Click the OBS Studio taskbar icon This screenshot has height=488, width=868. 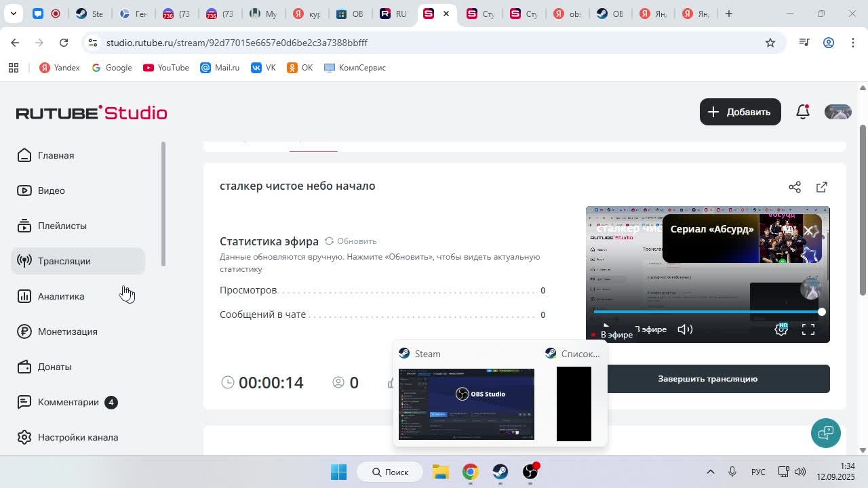click(530, 472)
